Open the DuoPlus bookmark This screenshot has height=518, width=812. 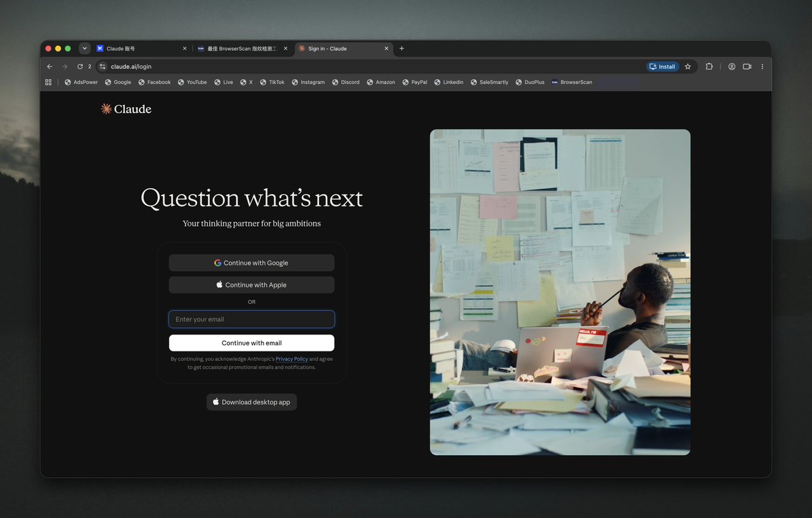530,82
